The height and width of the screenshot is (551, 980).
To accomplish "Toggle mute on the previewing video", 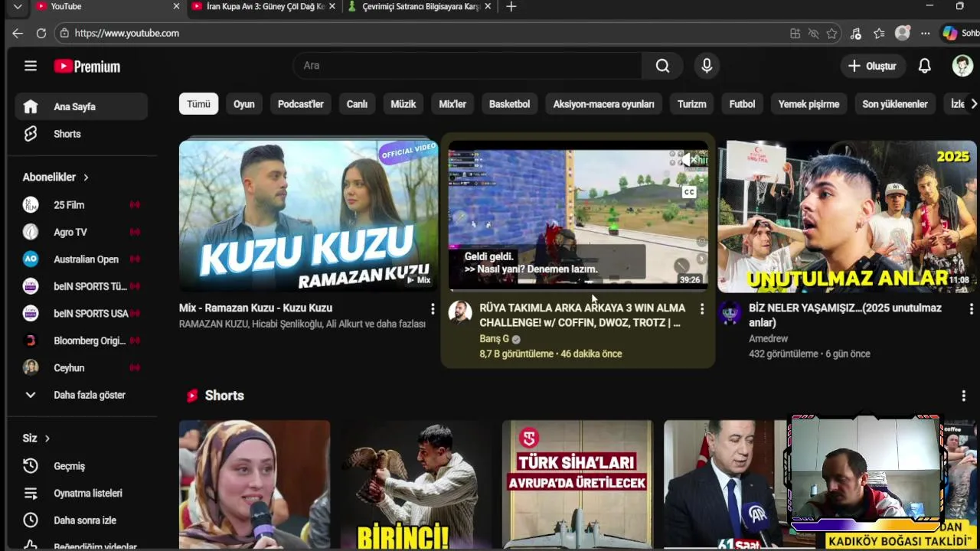I will pyautogui.click(x=689, y=159).
